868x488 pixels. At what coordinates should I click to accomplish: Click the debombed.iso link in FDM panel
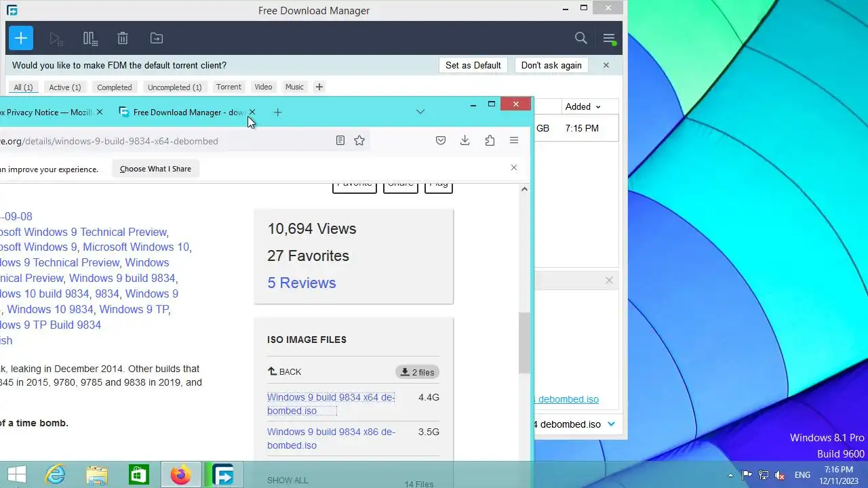[568, 399]
